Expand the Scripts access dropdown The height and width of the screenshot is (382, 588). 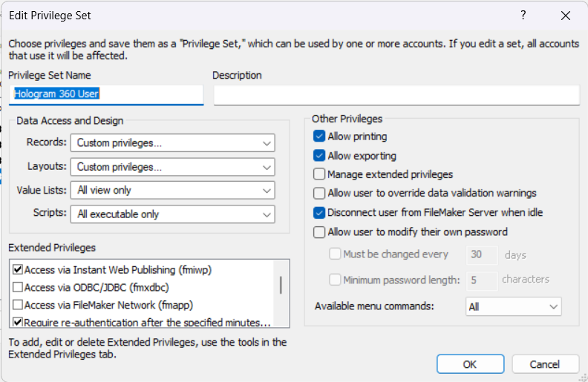coord(173,214)
